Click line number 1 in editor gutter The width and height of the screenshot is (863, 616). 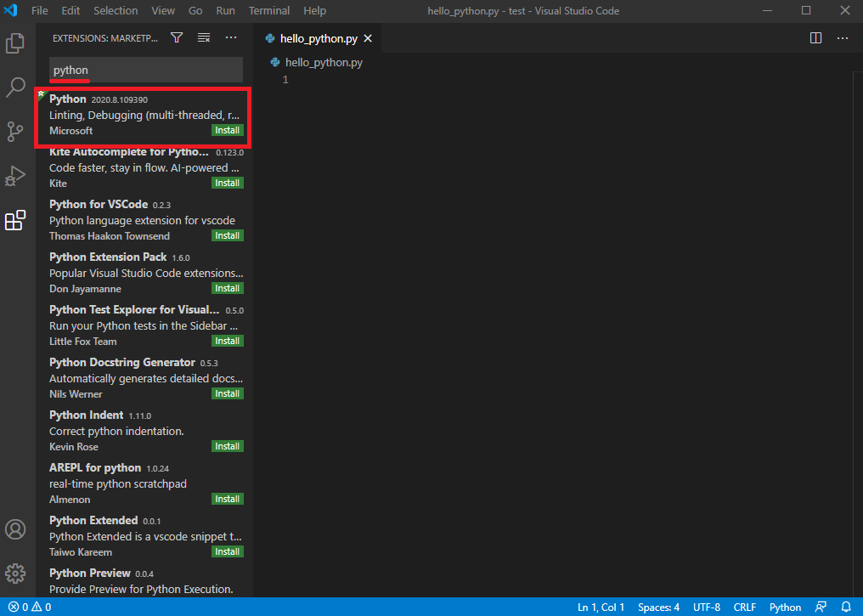[285, 80]
